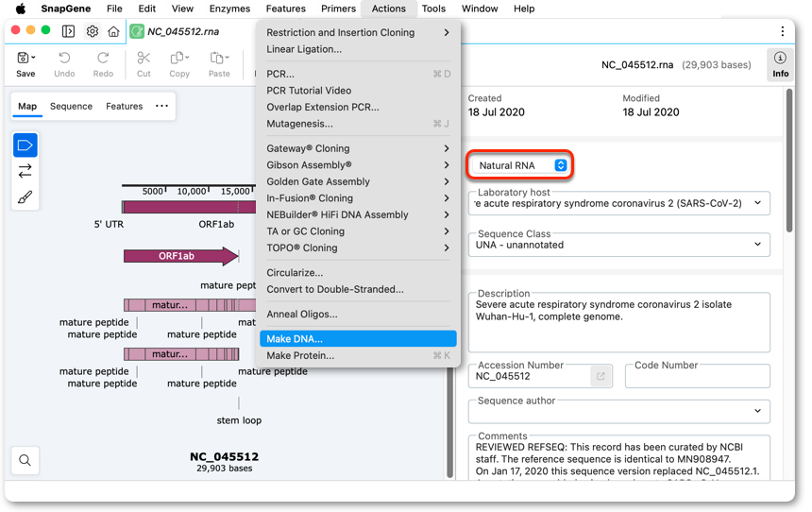Open the Primers menu
Screen dimensions: 812x512
(338, 9)
